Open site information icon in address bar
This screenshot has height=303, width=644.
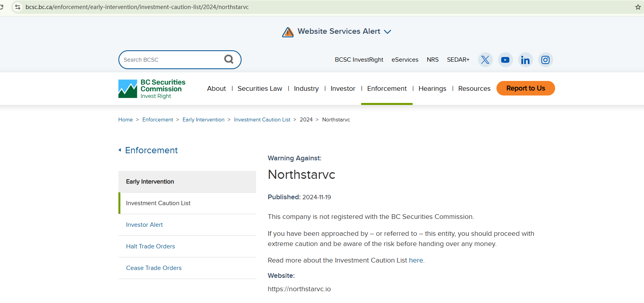(18, 7)
